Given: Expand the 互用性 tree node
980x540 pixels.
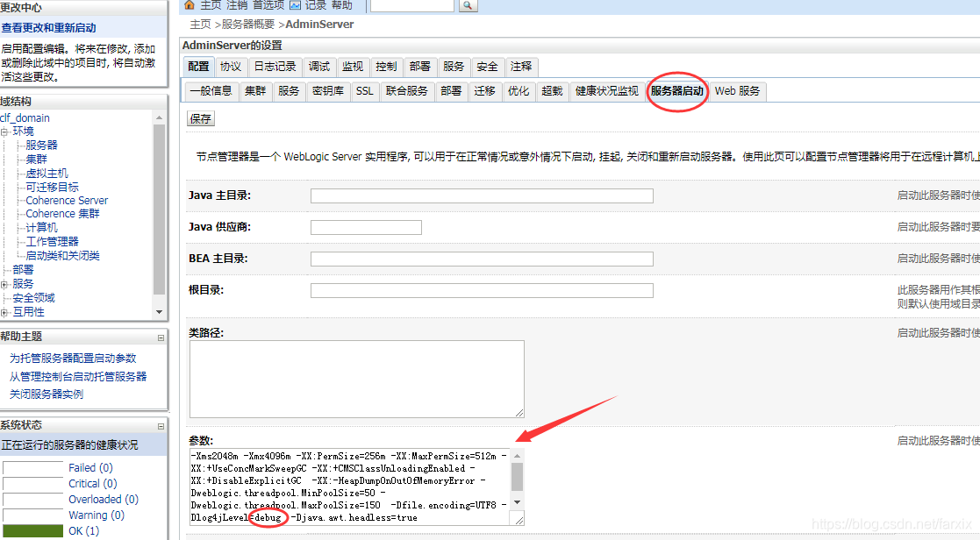Looking at the screenshot, I should click(x=4, y=312).
